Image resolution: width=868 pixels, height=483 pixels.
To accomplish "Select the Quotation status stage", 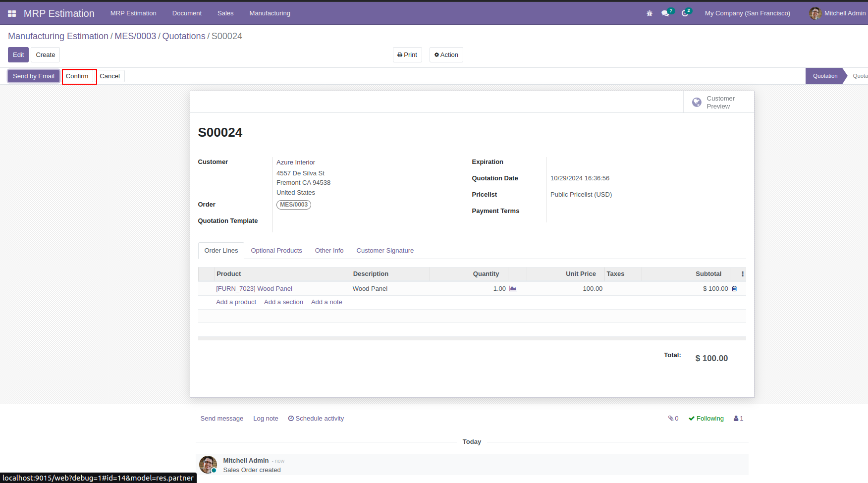I will tap(825, 76).
